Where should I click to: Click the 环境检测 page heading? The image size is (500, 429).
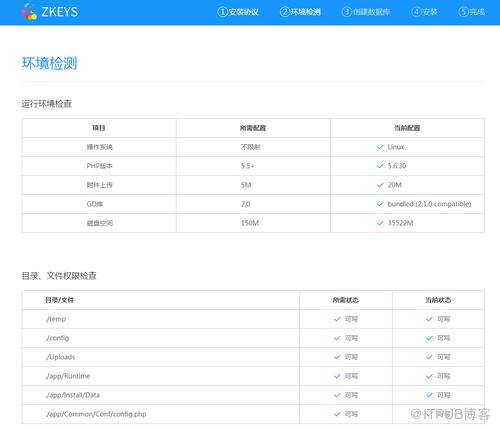point(49,63)
